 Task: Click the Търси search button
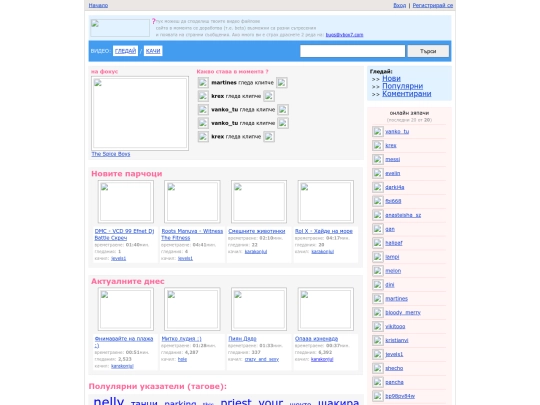click(428, 51)
